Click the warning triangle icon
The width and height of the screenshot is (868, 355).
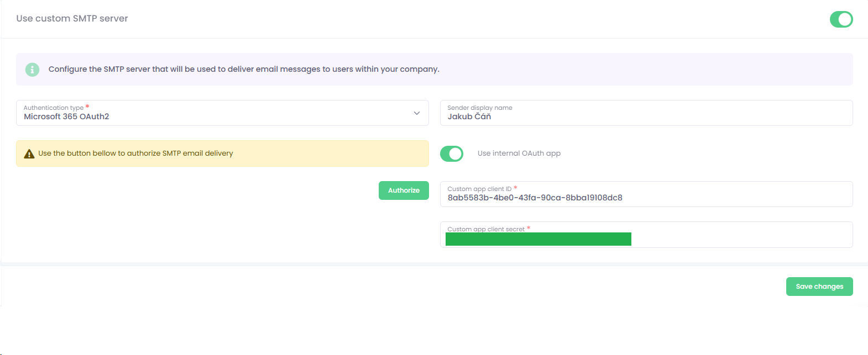coord(29,153)
